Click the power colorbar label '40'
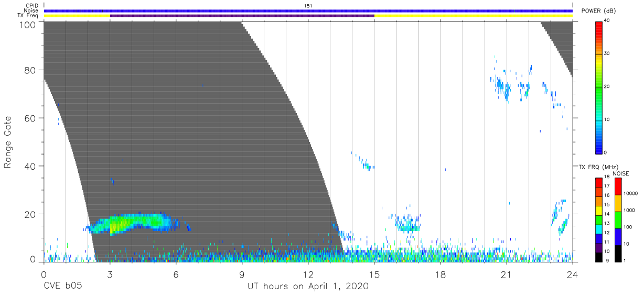 tap(608, 21)
